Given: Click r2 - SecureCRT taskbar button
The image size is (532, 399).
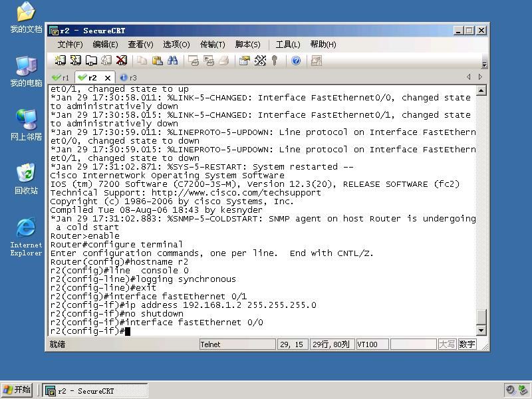Looking at the screenshot, I should (95, 390).
